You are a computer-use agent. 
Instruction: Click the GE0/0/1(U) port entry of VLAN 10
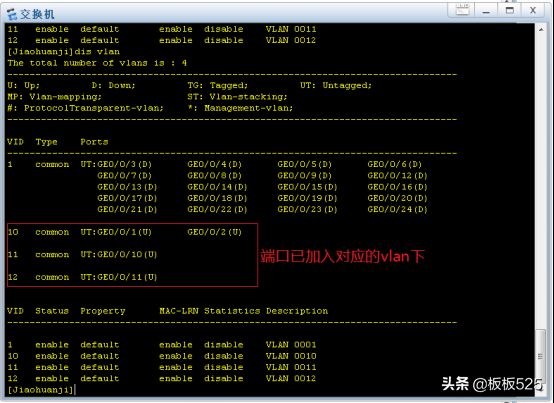[124, 232]
